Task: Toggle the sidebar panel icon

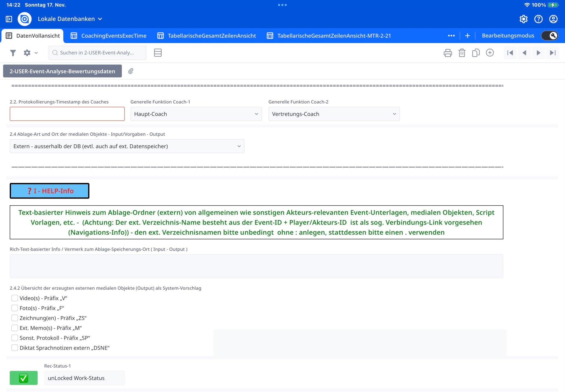Action: (x=9, y=19)
